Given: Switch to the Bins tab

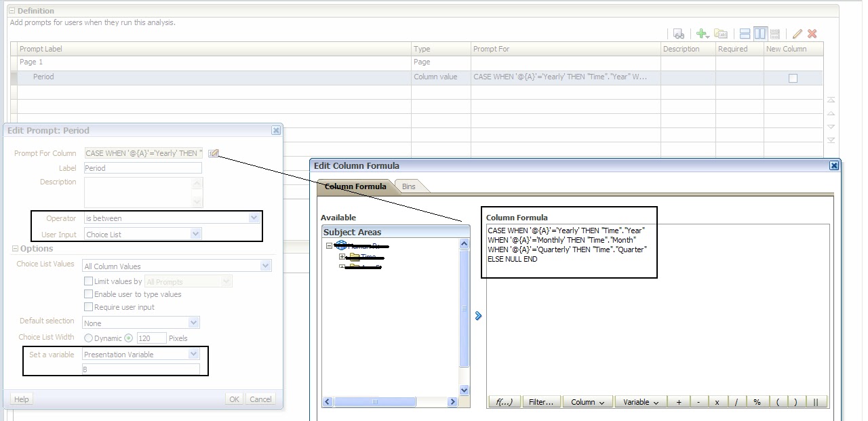Looking at the screenshot, I should [x=408, y=186].
